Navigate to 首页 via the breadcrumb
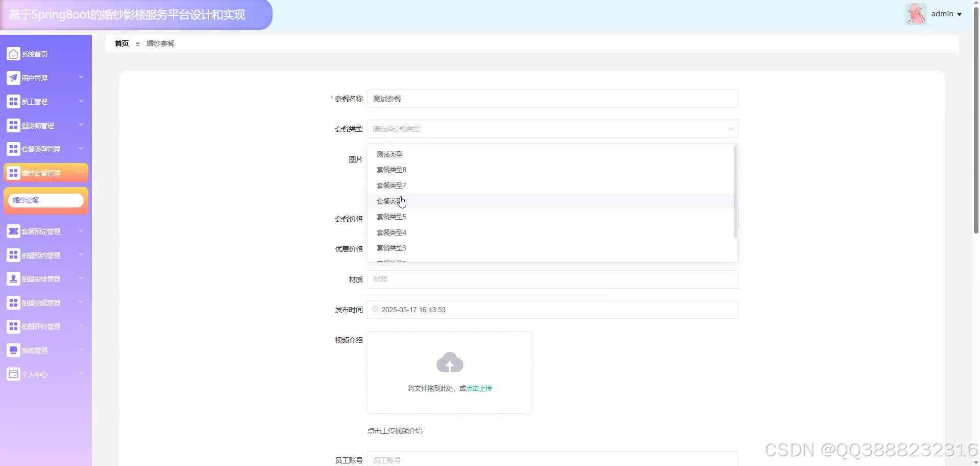 (x=121, y=43)
